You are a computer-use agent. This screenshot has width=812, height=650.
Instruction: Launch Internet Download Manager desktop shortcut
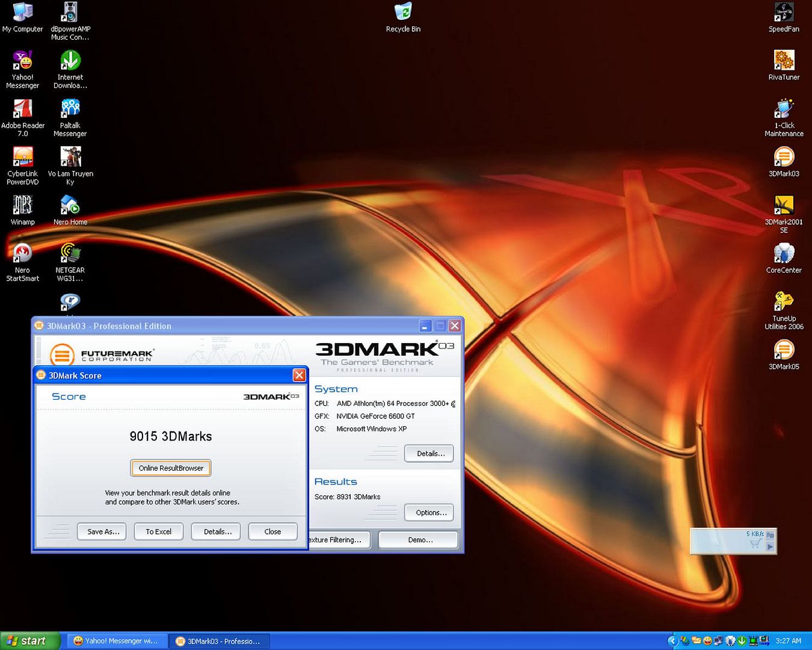pyautogui.click(x=70, y=69)
